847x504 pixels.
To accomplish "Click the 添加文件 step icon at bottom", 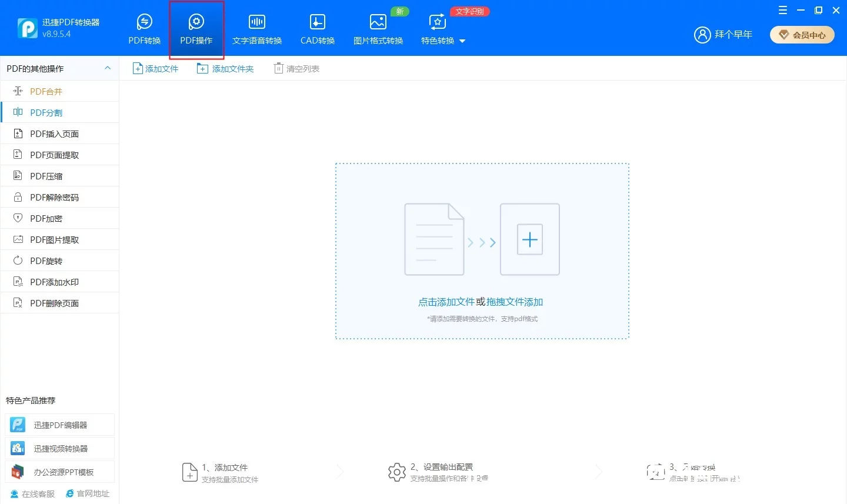I will 190,472.
